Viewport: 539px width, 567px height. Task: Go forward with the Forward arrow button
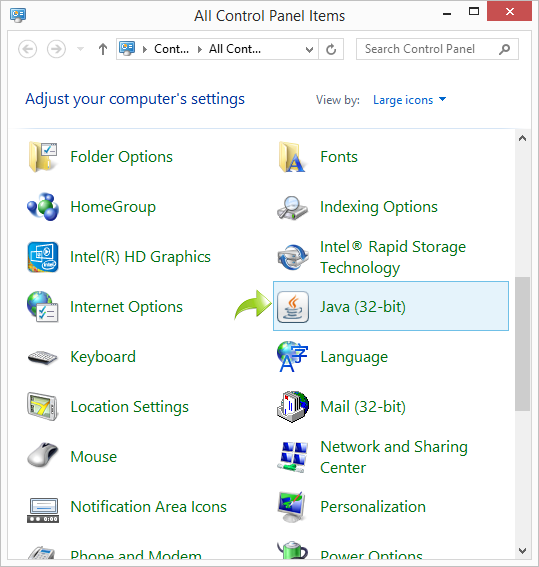tap(56, 49)
